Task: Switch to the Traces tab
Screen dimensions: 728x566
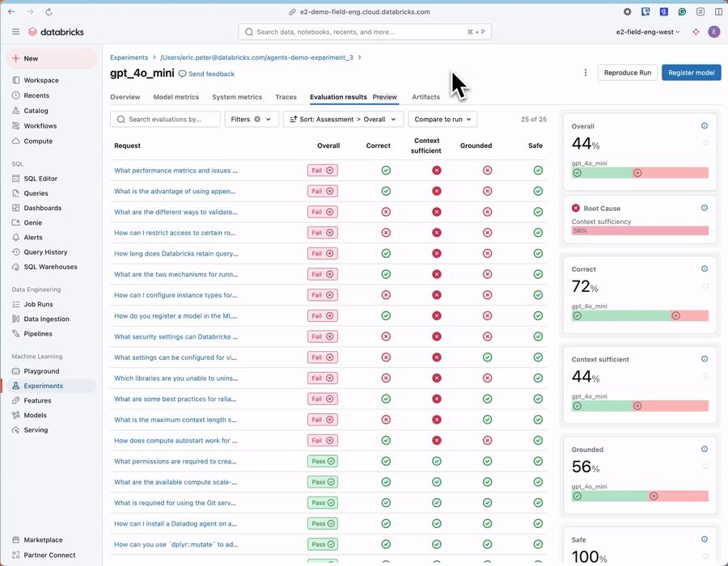Action: (x=286, y=97)
